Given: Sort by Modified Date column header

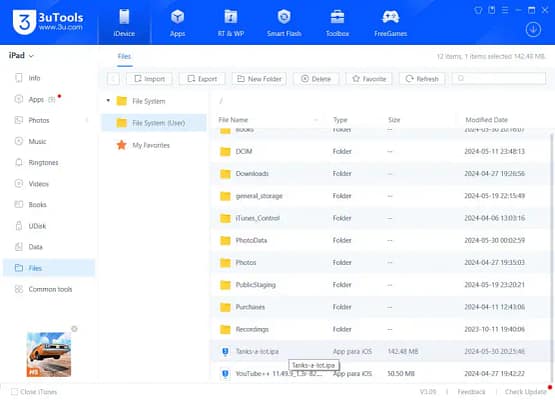Looking at the screenshot, I should click(486, 120).
